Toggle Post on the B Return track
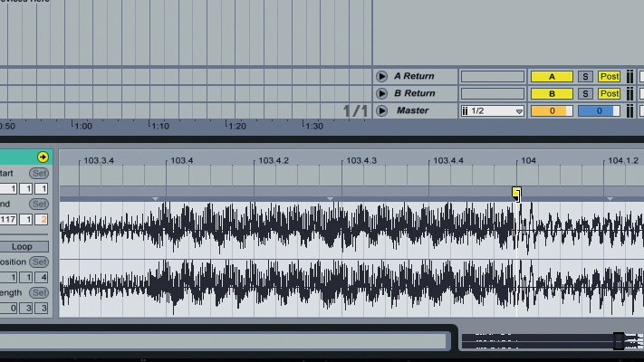 coord(609,93)
